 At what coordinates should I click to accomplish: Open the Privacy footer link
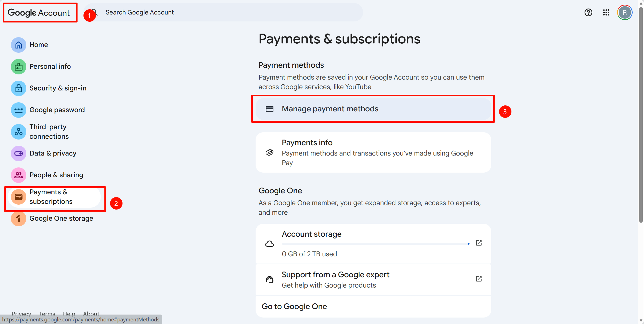click(x=21, y=314)
